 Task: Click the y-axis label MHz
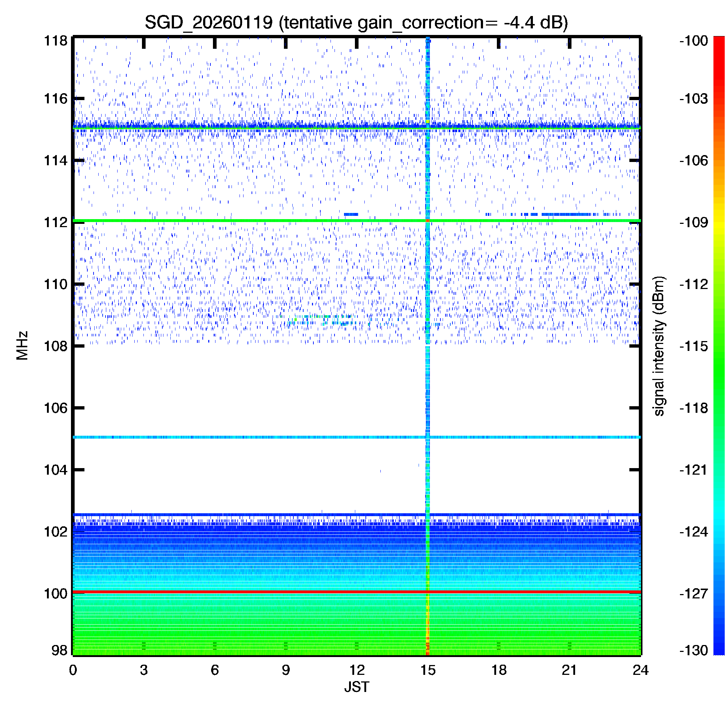point(22,345)
